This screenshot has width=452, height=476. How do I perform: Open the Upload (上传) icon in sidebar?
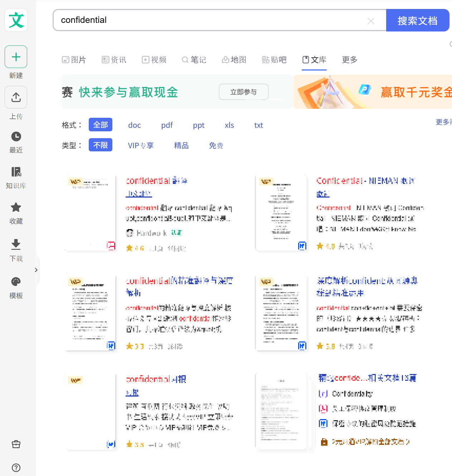coord(16,97)
